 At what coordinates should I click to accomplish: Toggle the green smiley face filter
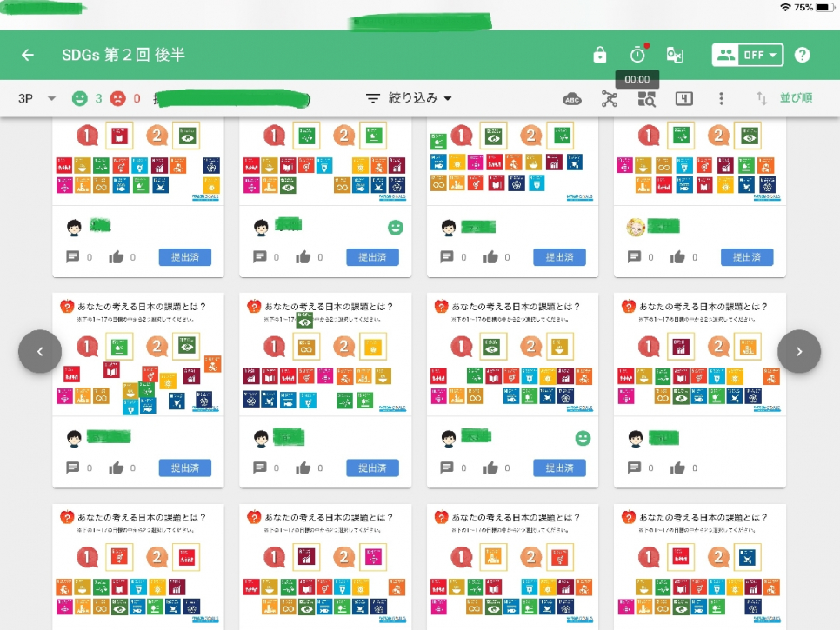point(80,99)
